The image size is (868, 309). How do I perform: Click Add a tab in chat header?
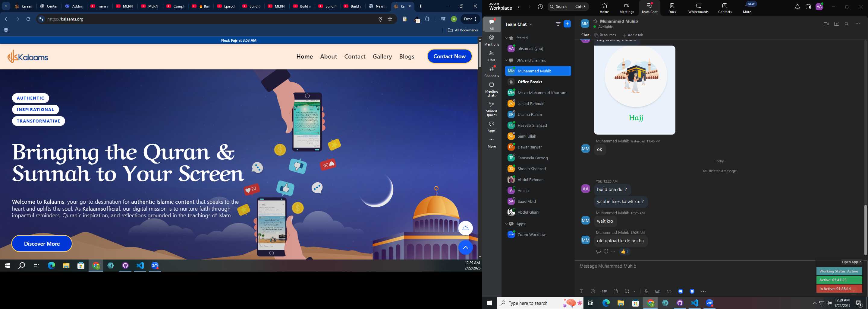click(x=633, y=35)
